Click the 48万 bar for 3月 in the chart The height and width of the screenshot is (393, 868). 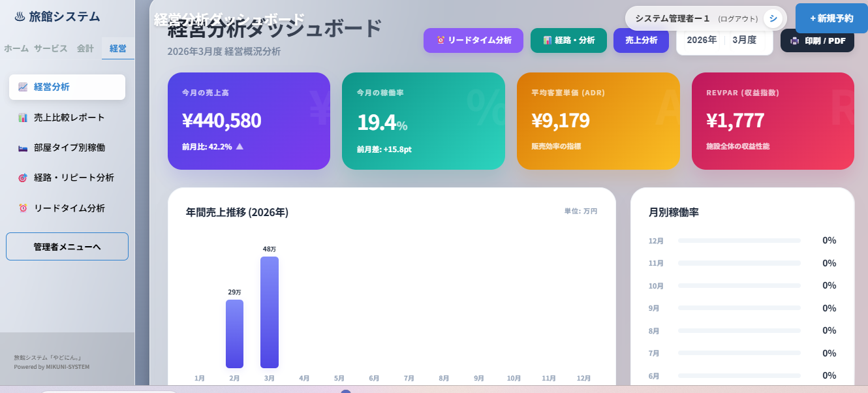(269, 312)
